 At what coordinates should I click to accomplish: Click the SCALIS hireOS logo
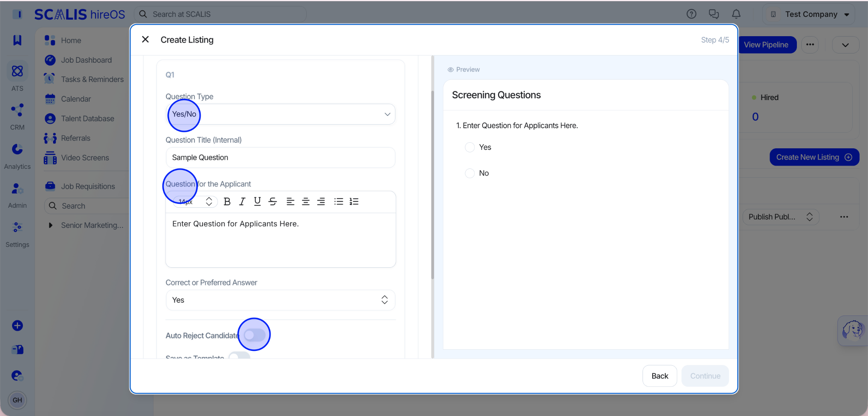(x=80, y=14)
